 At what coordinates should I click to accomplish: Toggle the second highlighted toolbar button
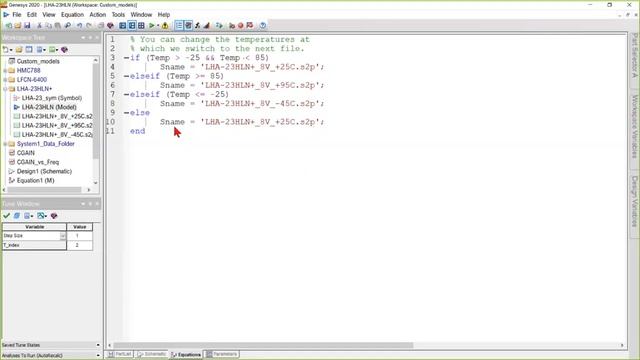click(x=188, y=25)
